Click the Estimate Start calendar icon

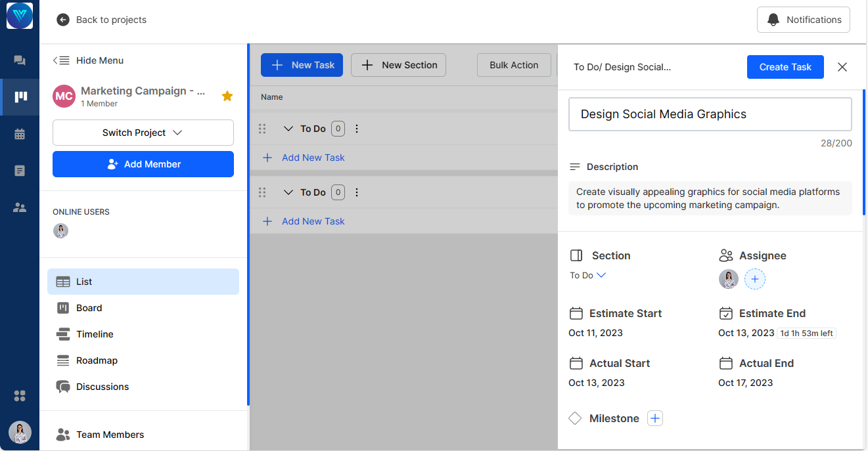576,313
